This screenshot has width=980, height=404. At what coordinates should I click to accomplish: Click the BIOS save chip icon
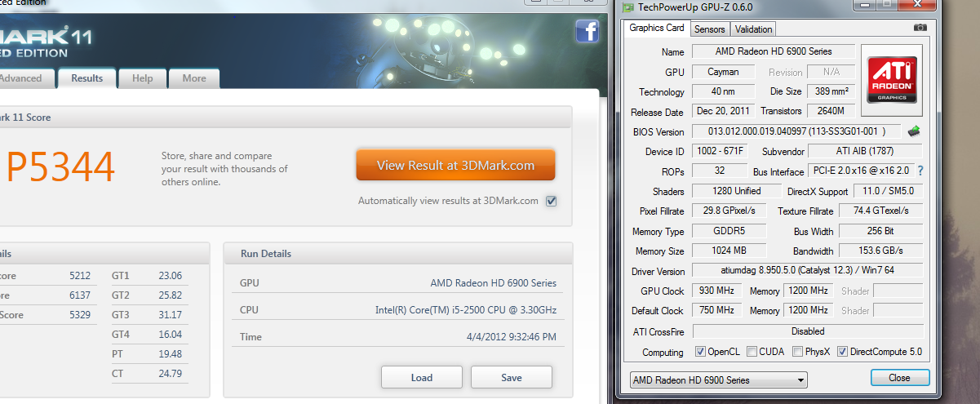(x=914, y=131)
